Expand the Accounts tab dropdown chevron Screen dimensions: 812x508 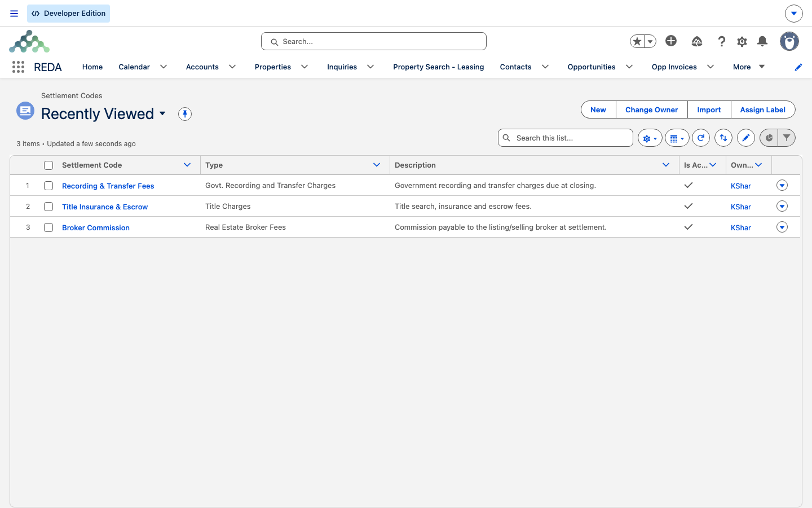(x=232, y=67)
